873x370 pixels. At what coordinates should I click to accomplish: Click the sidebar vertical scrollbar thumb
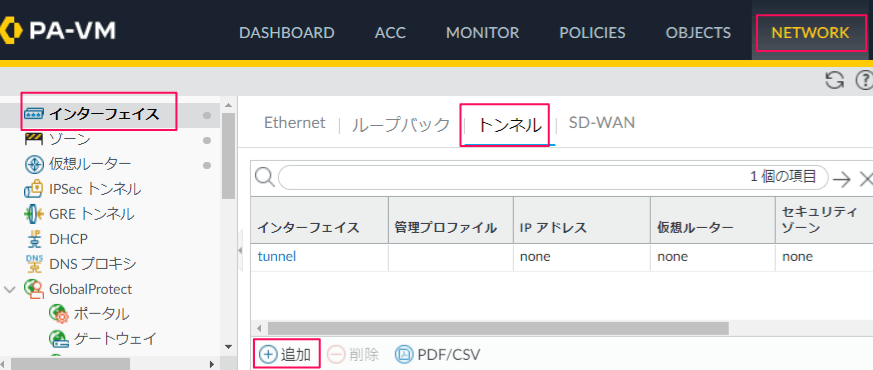[x=228, y=156]
